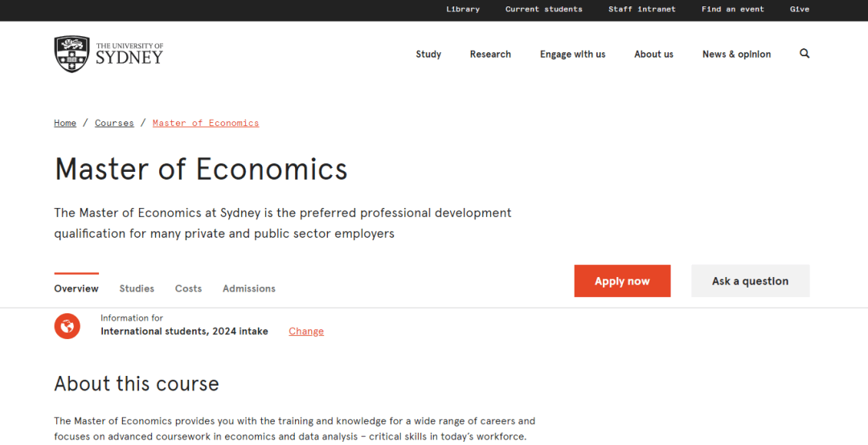868x445 pixels.
Task: Click Master of Economics breadcrumb link
Action: click(206, 123)
